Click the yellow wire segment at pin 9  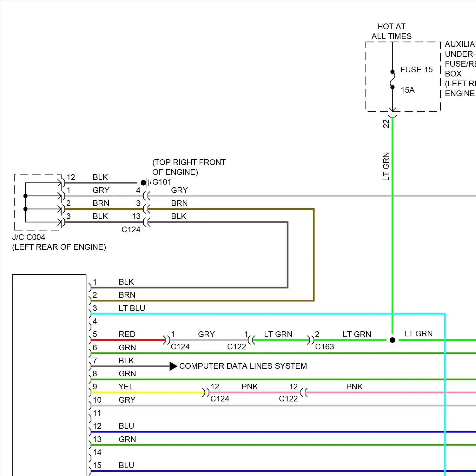click(x=146, y=393)
